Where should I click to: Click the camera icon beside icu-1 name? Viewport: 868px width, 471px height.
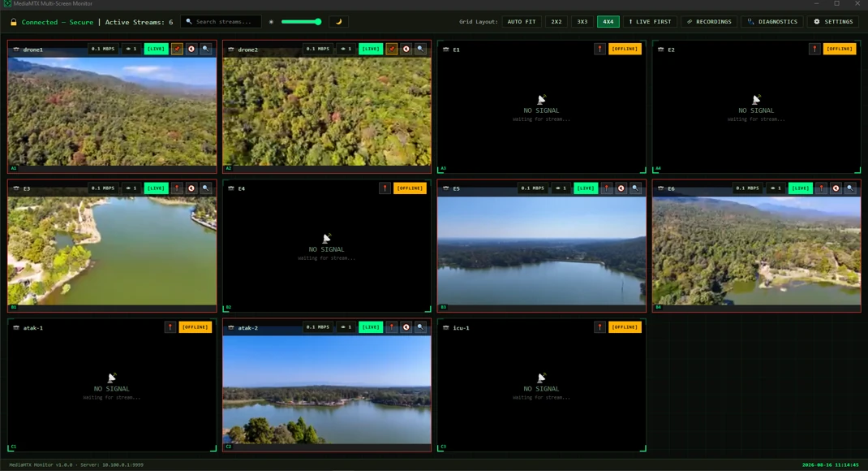[445, 327]
